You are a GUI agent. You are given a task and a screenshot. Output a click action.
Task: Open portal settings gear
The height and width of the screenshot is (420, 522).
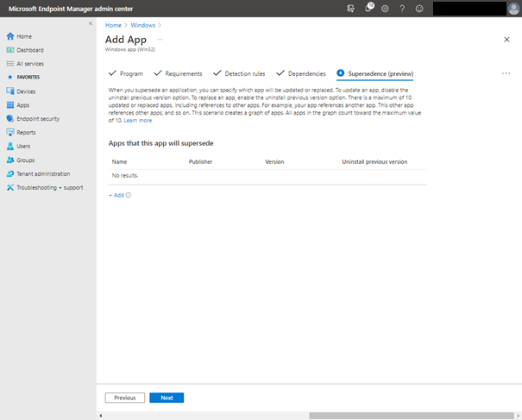[385, 9]
